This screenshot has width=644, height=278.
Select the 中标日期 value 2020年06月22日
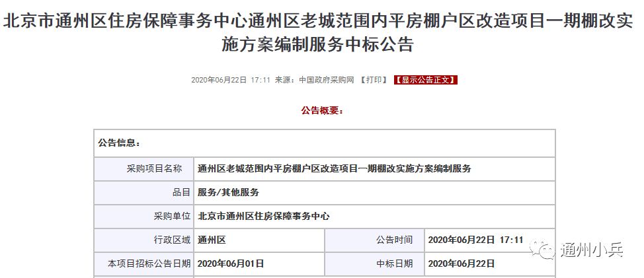click(x=462, y=263)
